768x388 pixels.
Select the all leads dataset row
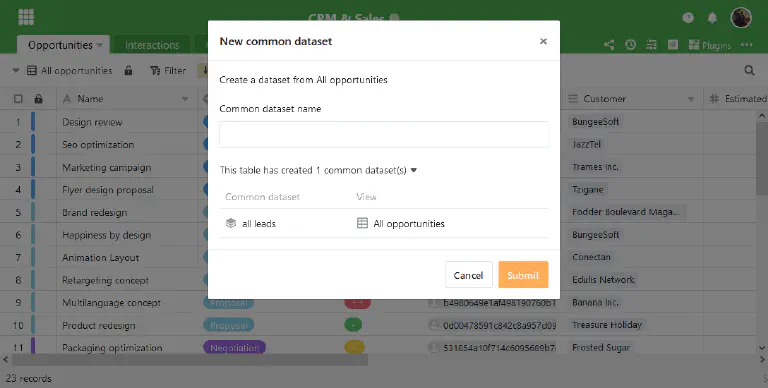384,223
